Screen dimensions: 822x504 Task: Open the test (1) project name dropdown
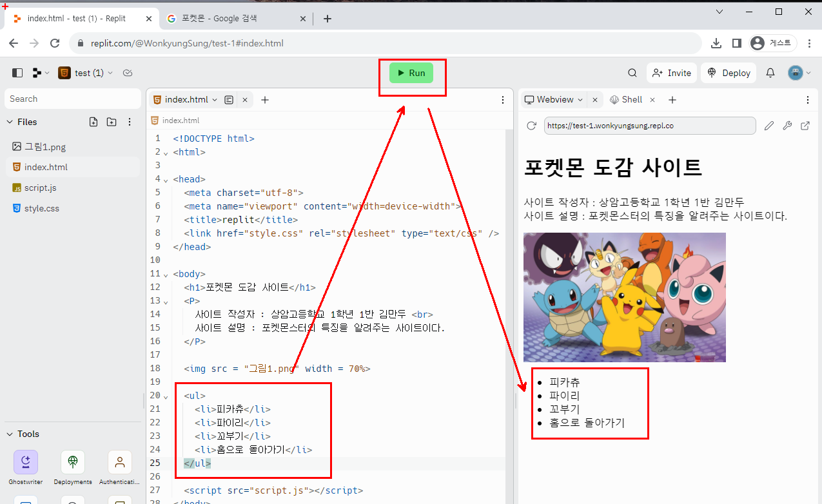point(86,73)
